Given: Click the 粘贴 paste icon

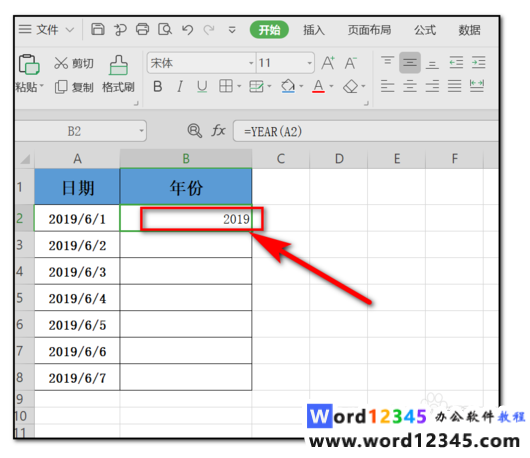Looking at the screenshot, I should pyautogui.click(x=29, y=64).
